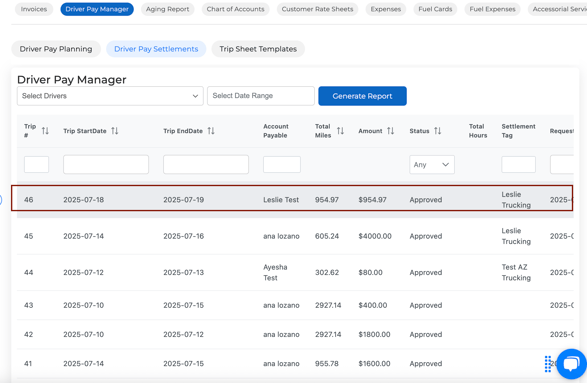The width and height of the screenshot is (587, 383).
Task: Click the $954.97 amount cell
Action: coord(372,200)
